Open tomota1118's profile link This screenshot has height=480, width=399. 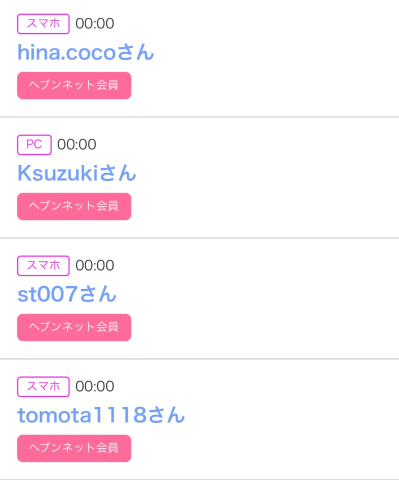pyautogui.click(x=101, y=415)
